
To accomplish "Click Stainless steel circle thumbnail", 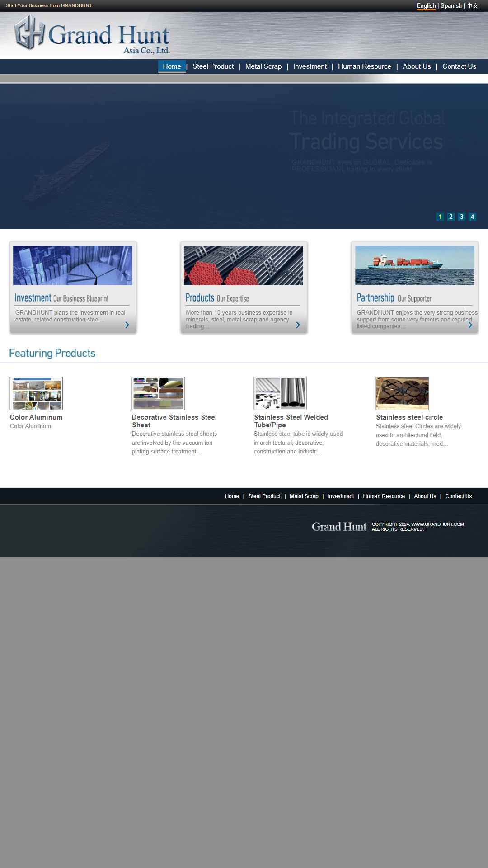I will pyautogui.click(x=402, y=393).
